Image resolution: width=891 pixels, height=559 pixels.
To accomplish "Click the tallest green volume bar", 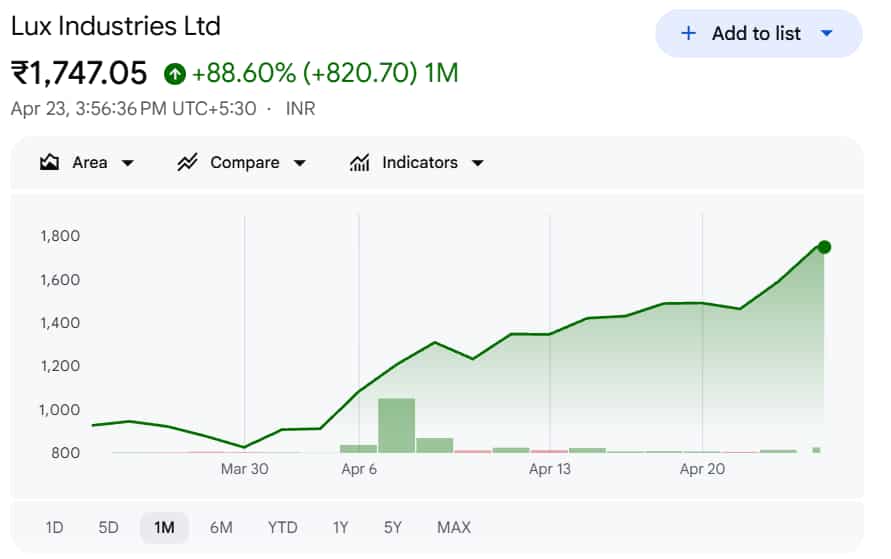I will pyautogui.click(x=397, y=425).
